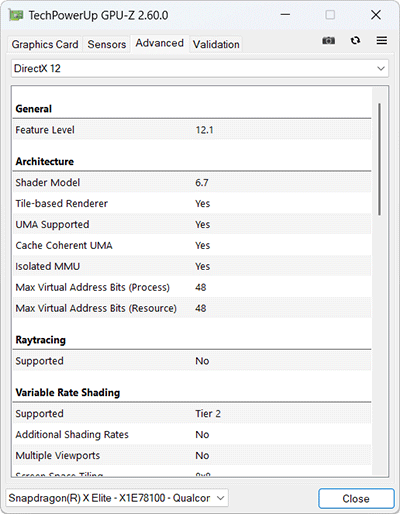The image size is (400, 514).
Task: Click the Close button
Action: pos(356,498)
